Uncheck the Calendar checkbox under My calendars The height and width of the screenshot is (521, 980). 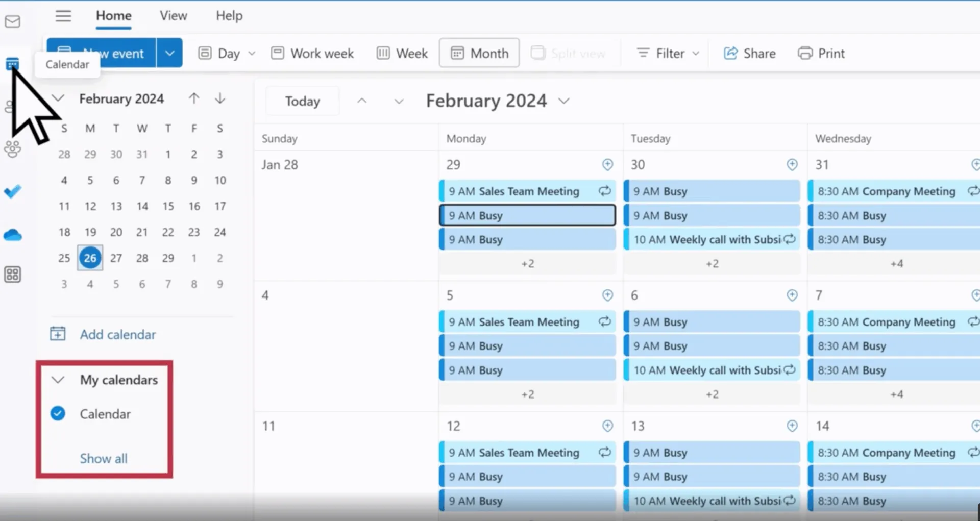click(58, 413)
